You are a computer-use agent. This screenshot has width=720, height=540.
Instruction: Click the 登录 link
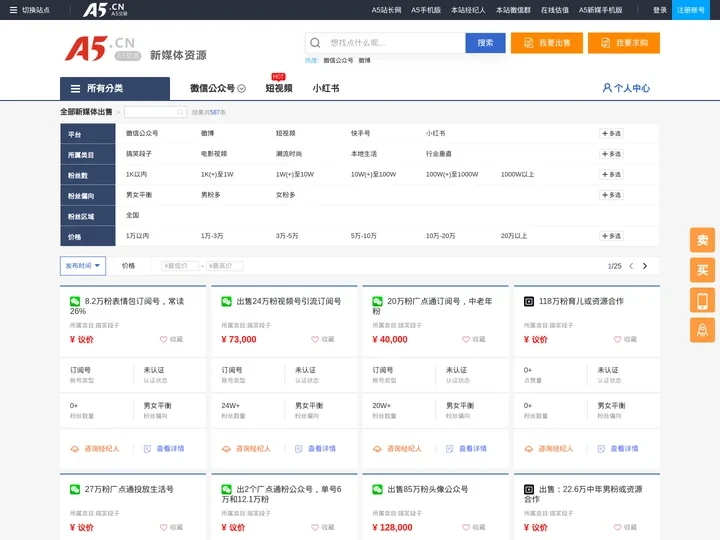pos(659,10)
